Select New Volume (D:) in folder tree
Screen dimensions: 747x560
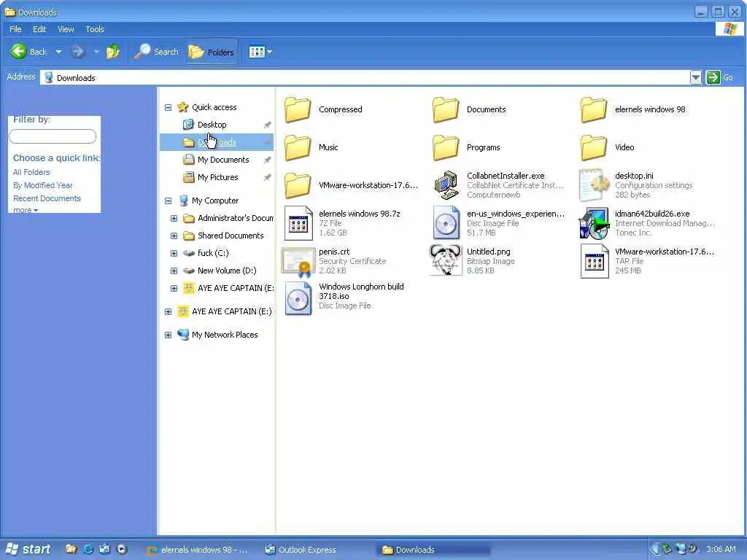coord(227,271)
